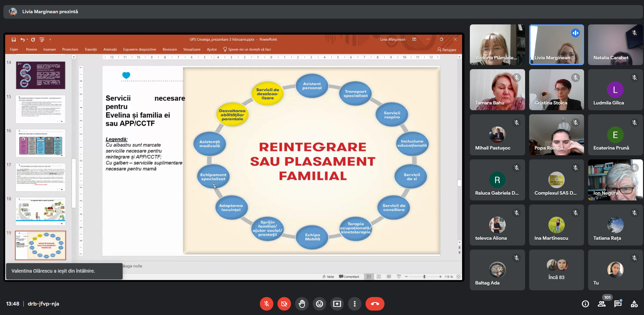Open more options three-dot menu
This screenshot has width=644, height=315.
coord(354,304)
